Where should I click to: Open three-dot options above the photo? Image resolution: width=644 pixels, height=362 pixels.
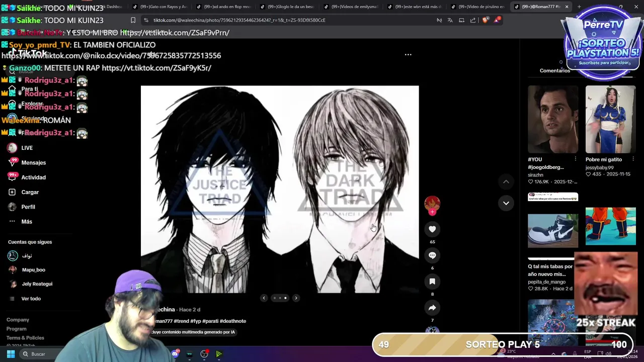(408, 54)
